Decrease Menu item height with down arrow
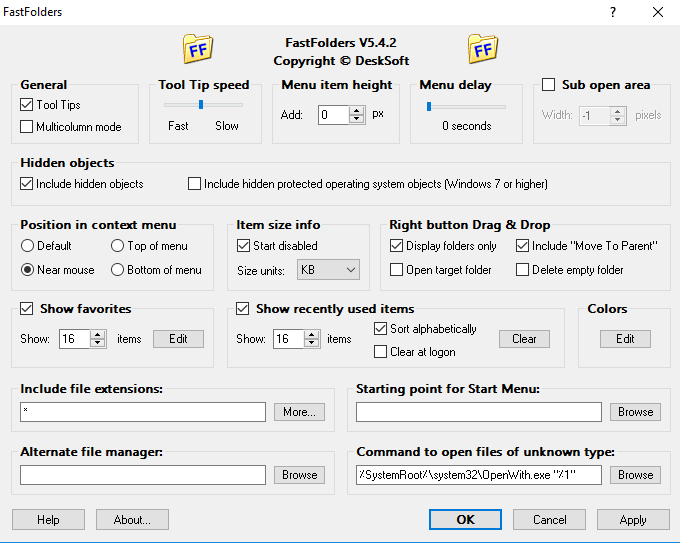680x543 pixels. coord(356,119)
